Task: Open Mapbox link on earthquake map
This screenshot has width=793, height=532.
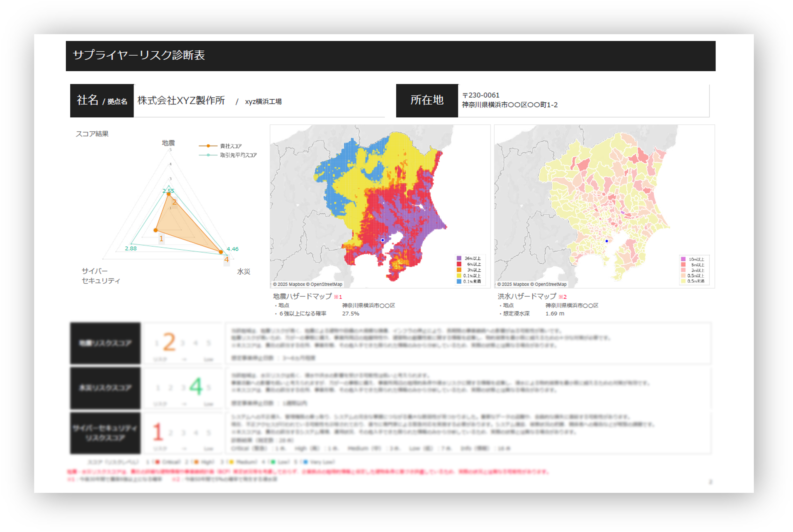Action: (297, 284)
